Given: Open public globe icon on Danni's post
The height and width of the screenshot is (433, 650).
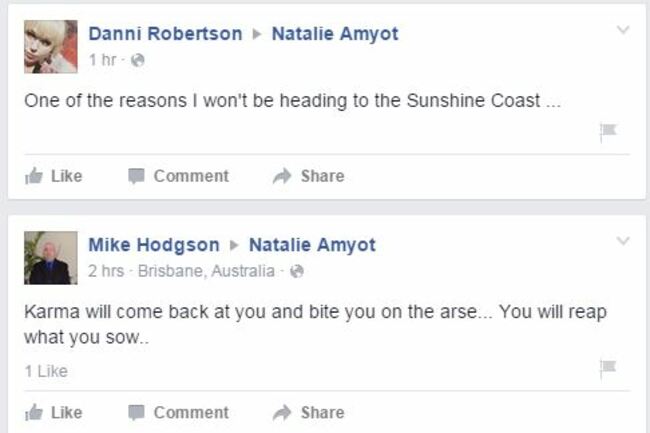Looking at the screenshot, I should pyautogui.click(x=138, y=60).
